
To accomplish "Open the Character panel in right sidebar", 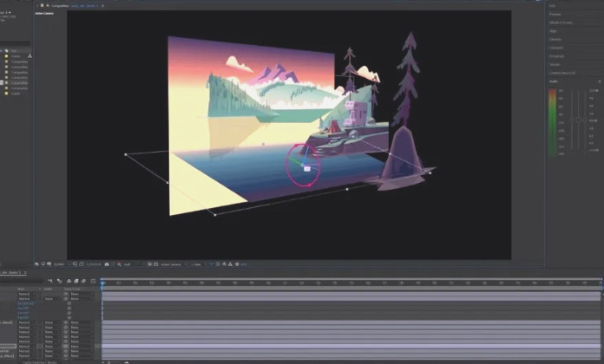I will tap(556, 48).
